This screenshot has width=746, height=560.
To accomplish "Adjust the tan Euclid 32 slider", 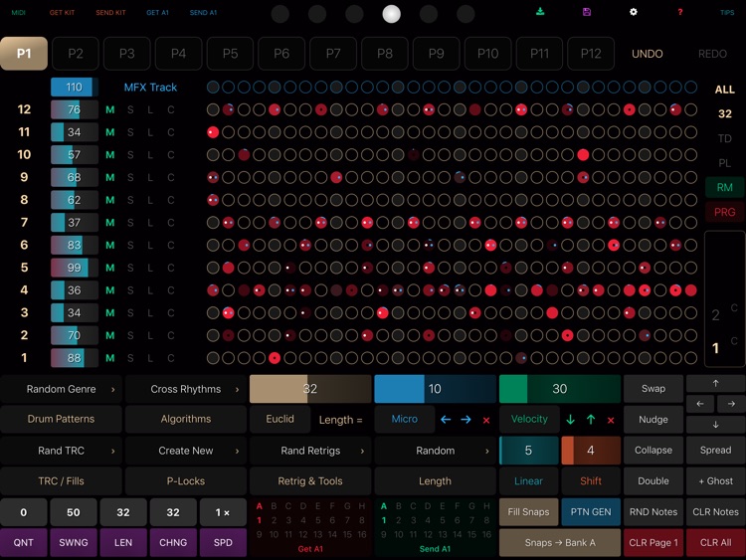I will [310, 389].
